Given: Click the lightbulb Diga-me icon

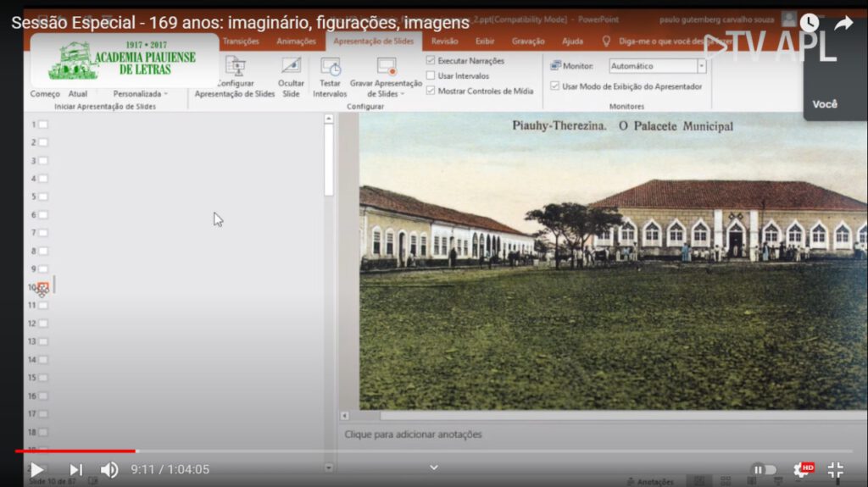Looking at the screenshot, I should point(606,41).
